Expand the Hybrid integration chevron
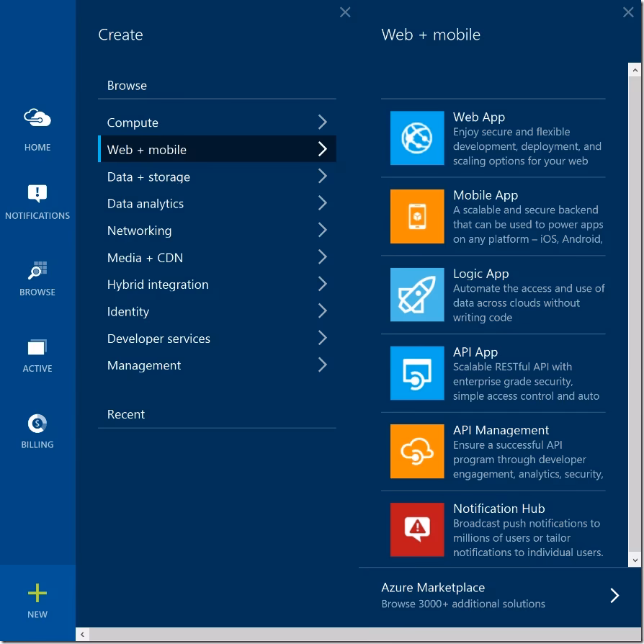 tap(323, 284)
